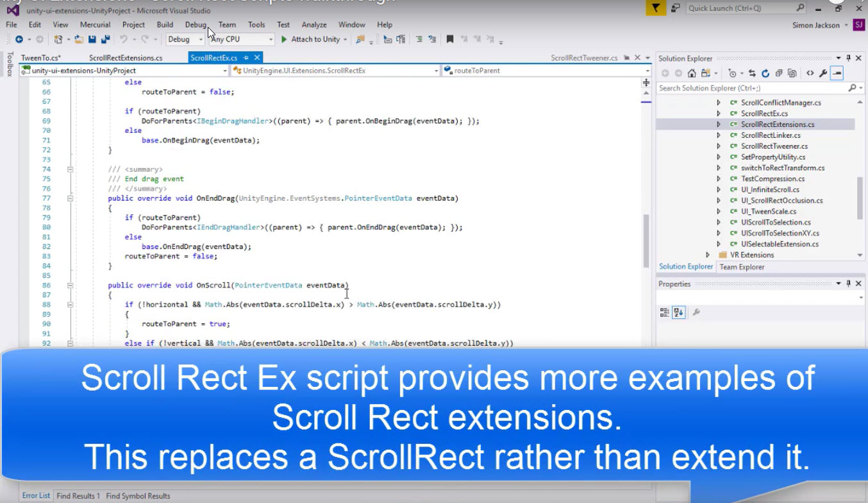Click the Solution Explorer vertical scrollbar thumb
Screen dimensions: 868x503
click(860, 198)
